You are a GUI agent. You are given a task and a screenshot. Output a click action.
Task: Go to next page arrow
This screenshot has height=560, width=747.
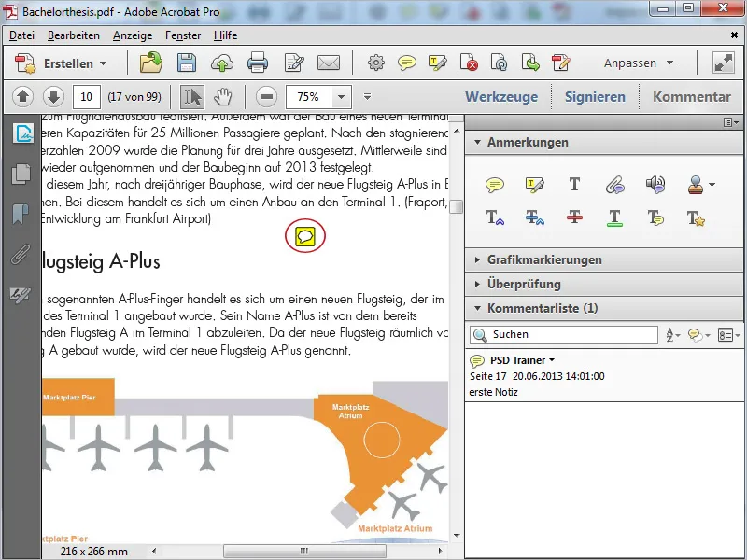(53, 97)
